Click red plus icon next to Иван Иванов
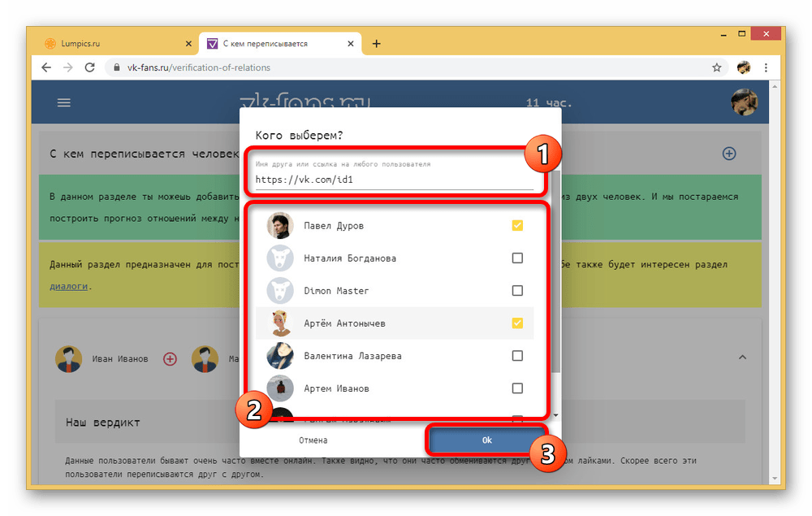Image resolution: width=812 pixels, height=516 pixels. pos(170,358)
